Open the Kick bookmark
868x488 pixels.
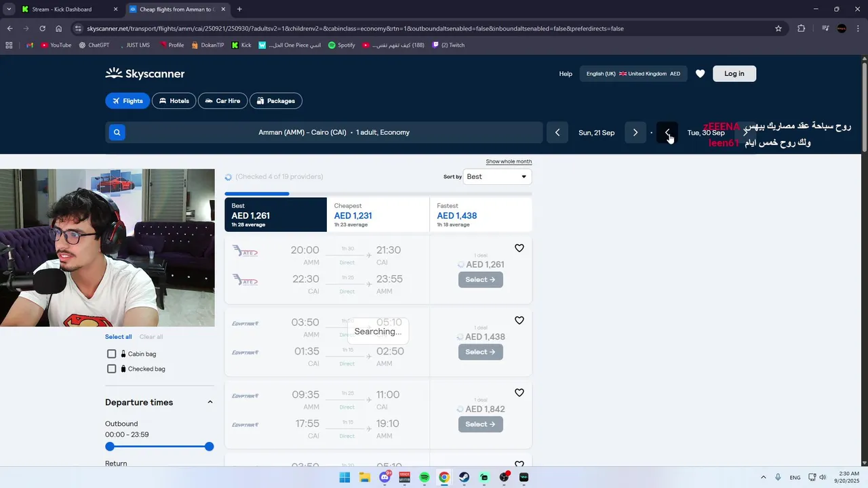pos(241,45)
